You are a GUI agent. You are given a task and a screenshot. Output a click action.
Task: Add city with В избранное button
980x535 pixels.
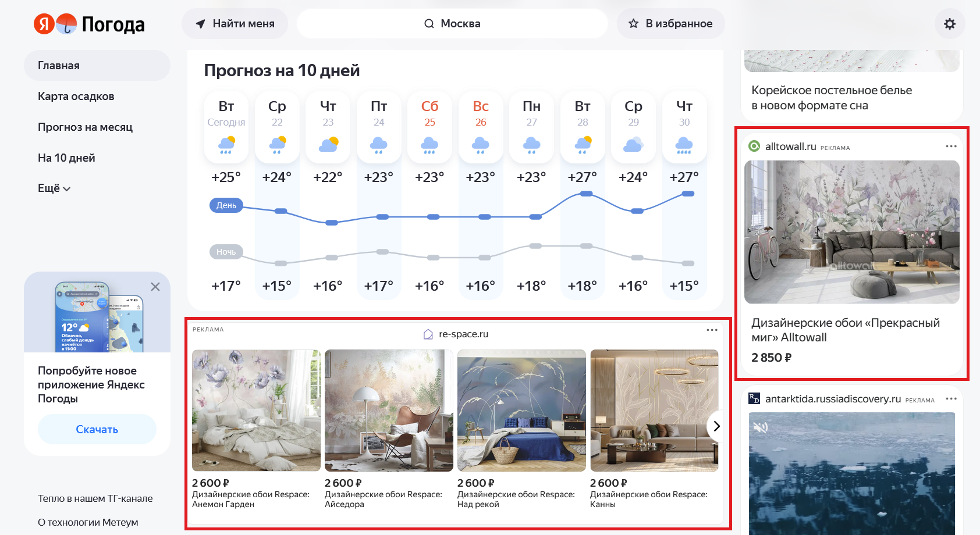coord(670,24)
